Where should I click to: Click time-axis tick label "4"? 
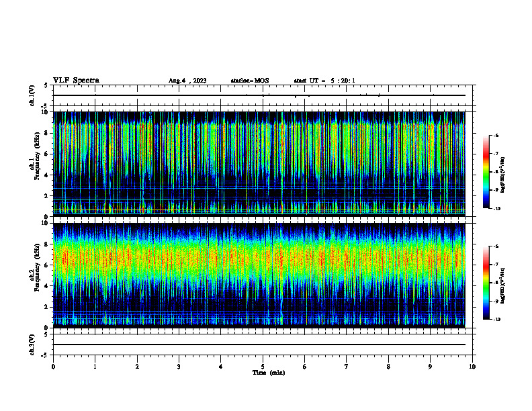221,367
